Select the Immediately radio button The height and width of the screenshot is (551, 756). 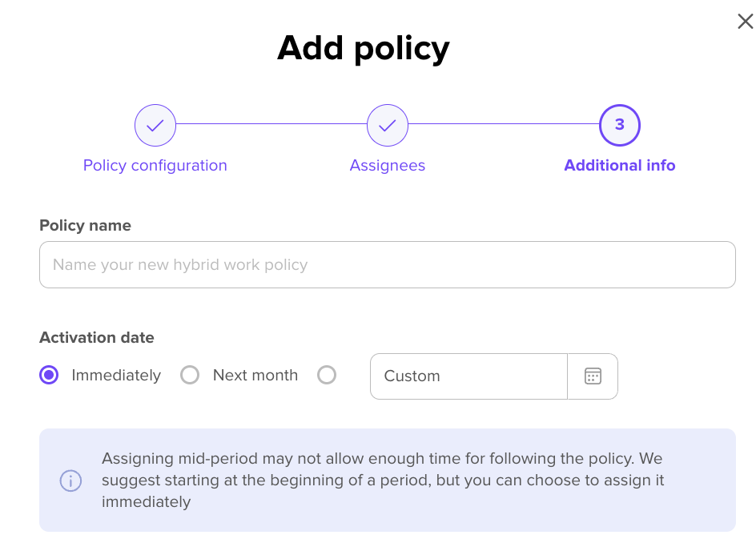49,375
